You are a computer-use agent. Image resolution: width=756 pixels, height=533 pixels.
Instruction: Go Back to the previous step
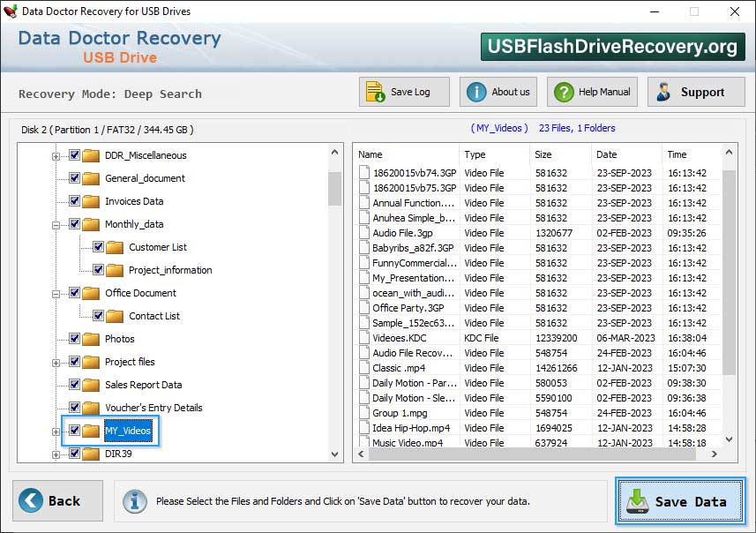click(x=58, y=500)
